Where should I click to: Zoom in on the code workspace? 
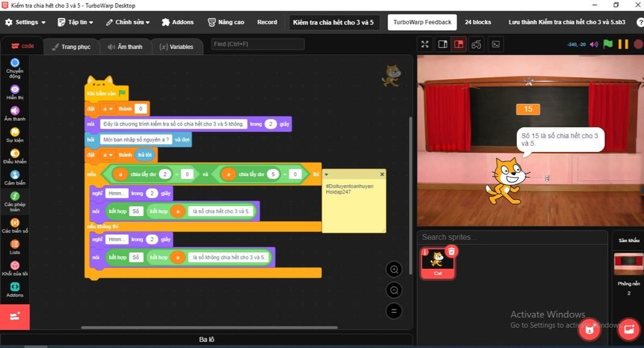394,269
